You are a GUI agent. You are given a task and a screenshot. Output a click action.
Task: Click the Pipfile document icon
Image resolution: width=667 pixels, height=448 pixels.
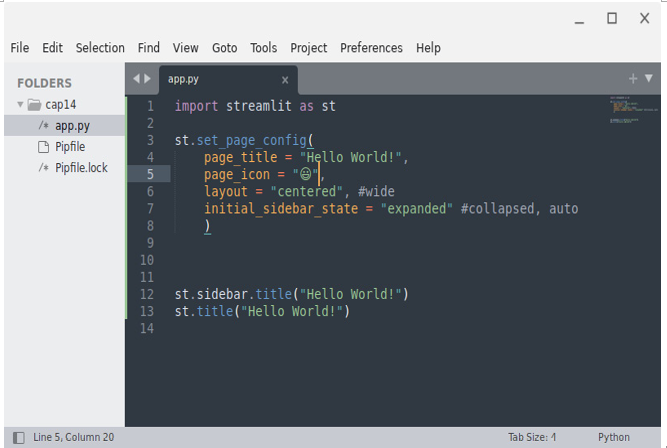[x=43, y=147]
